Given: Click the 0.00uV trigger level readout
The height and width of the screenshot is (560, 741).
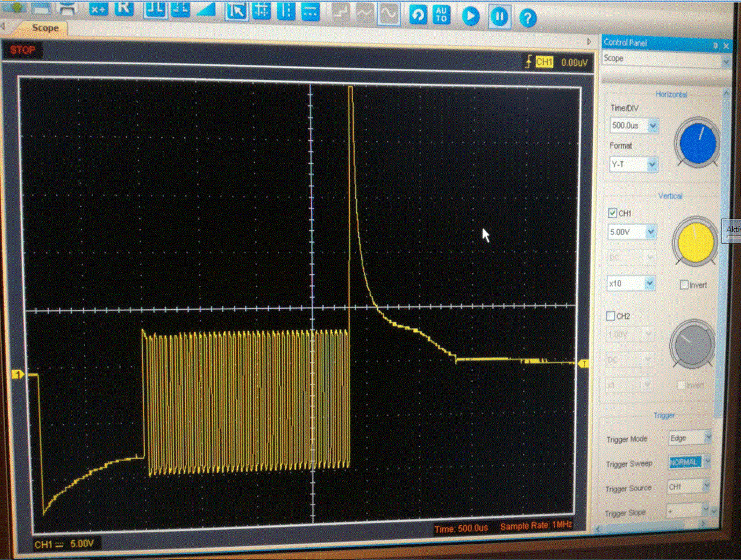Looking at the screenshot, I should pyautogui.click(x=574, y=63).
